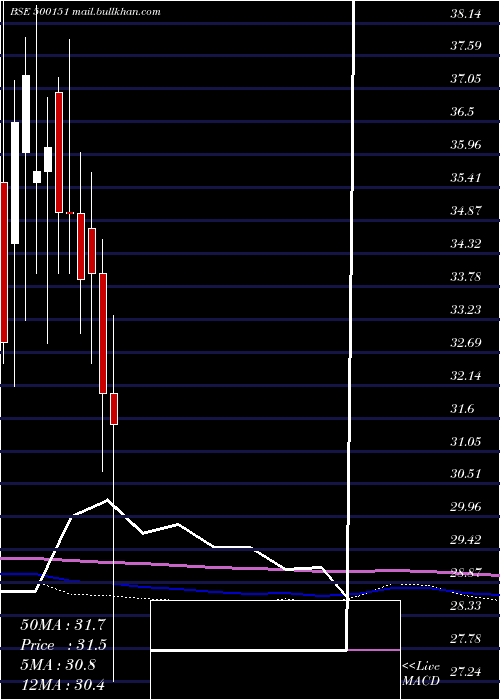Select the 27.24 price axis label

(x=466, y=672)
